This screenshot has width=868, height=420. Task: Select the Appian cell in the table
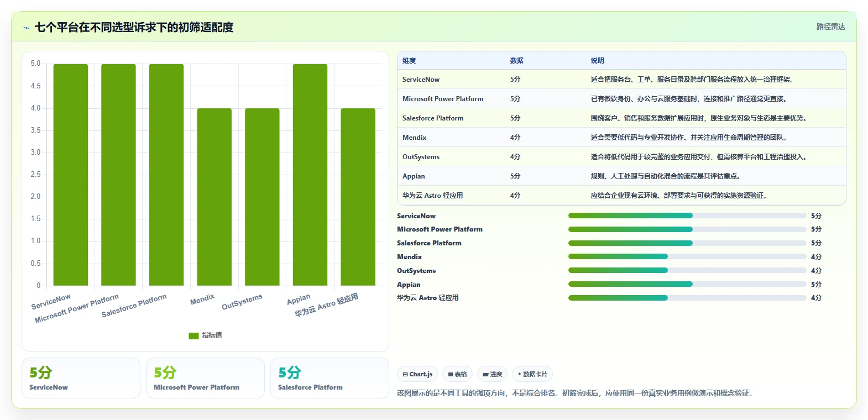coord(414,176)
